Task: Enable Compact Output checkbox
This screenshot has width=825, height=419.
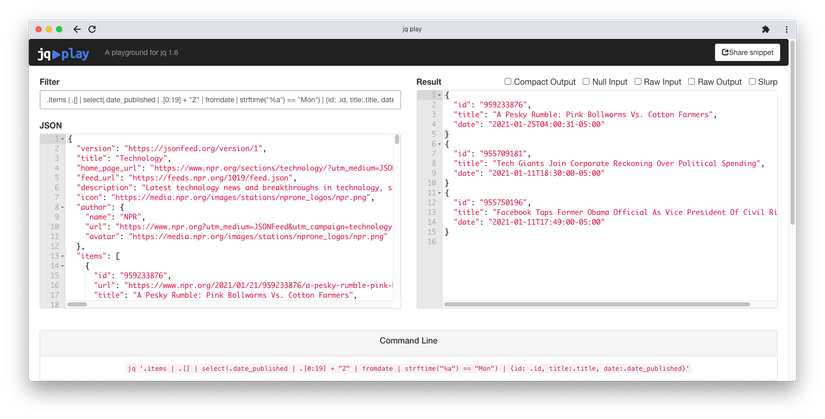Action: point(508,82)
